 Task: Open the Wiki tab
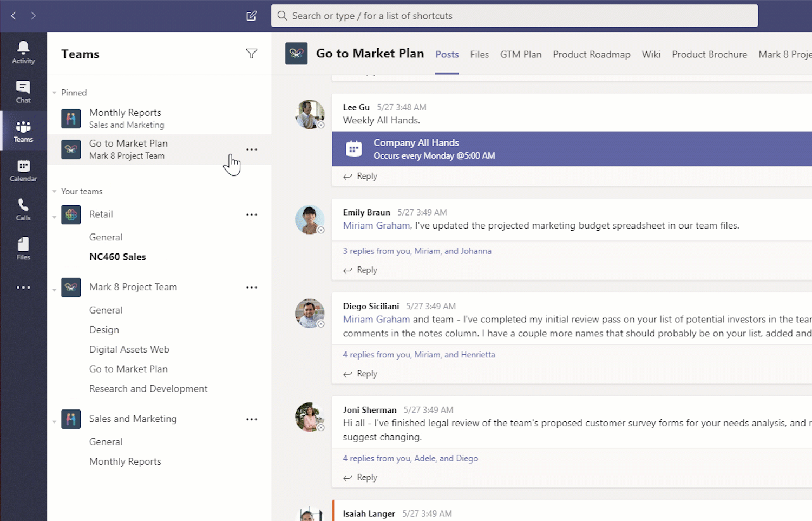click(x=651, y=54)
